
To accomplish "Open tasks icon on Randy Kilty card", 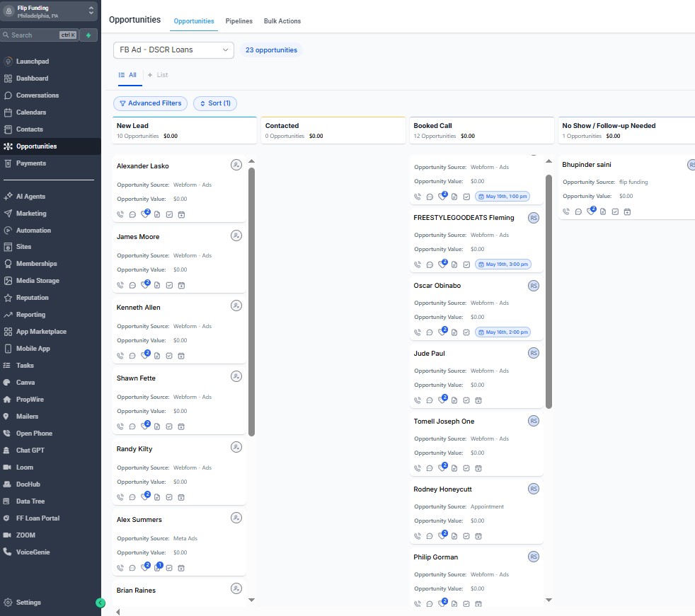I will [169, 497].
